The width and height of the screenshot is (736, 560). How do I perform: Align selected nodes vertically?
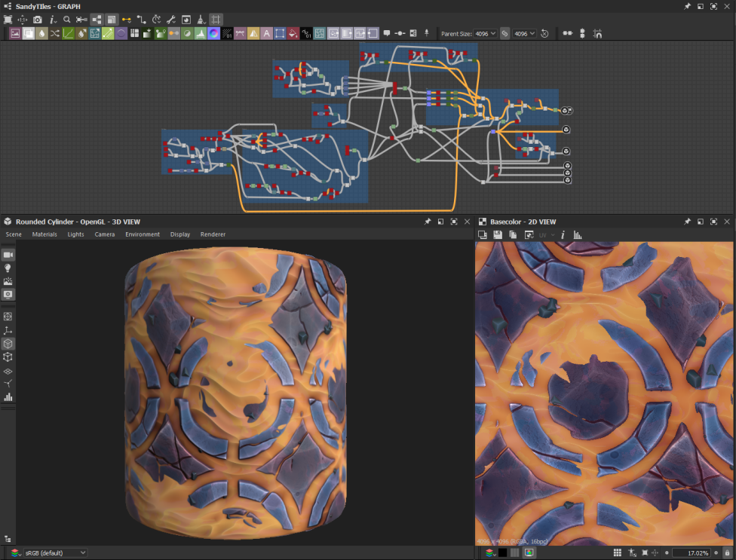tap(582, 34)
